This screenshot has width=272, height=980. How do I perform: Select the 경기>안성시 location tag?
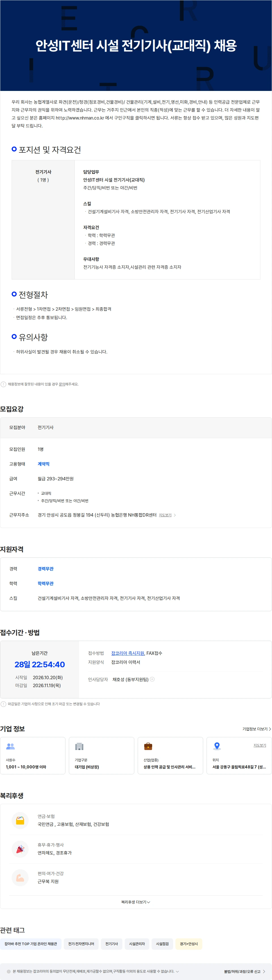pyautogui.click(x=189, y=944)
